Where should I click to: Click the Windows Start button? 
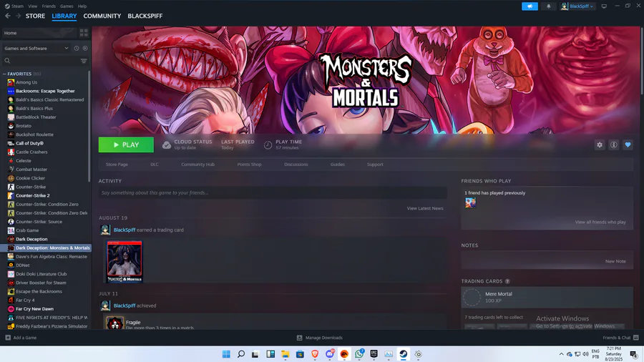(x=226, y=354)
